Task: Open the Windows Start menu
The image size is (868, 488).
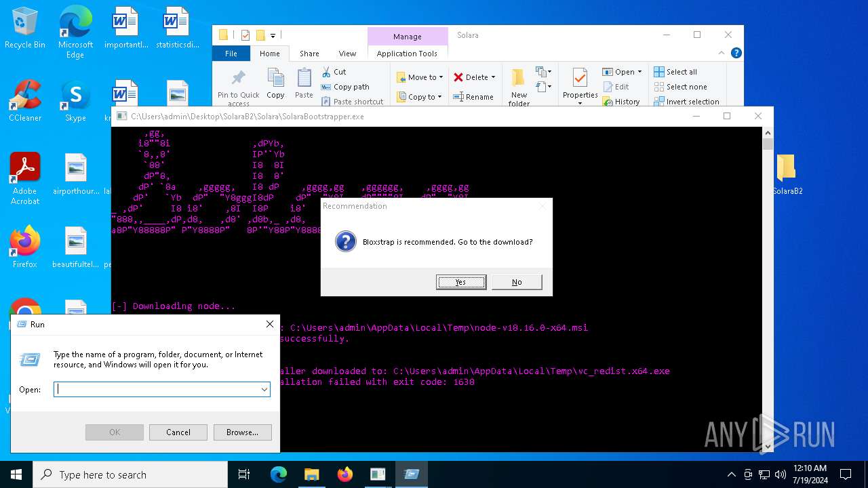Action: pos(16,474)
